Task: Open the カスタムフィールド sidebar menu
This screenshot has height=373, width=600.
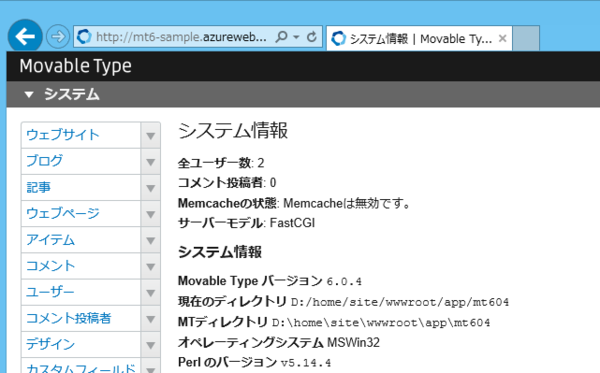Action: pyautogui.click(x=81, y=366)
